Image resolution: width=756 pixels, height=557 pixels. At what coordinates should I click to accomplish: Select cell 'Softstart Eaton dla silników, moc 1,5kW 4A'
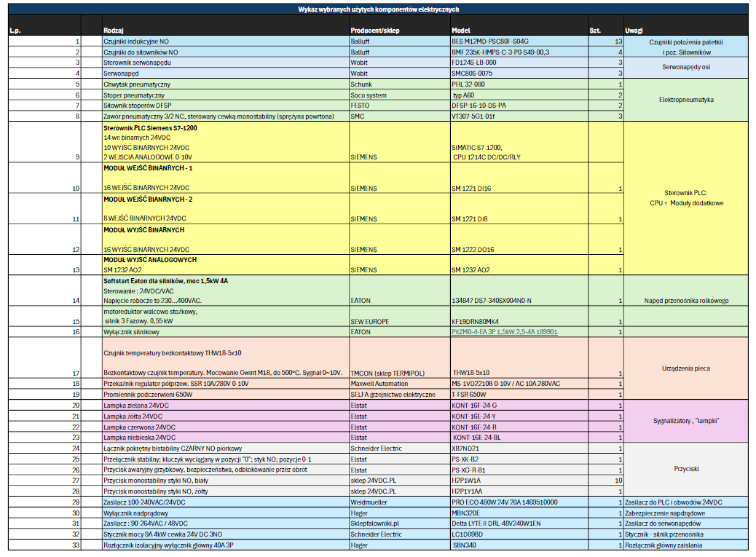pos(165,281)
